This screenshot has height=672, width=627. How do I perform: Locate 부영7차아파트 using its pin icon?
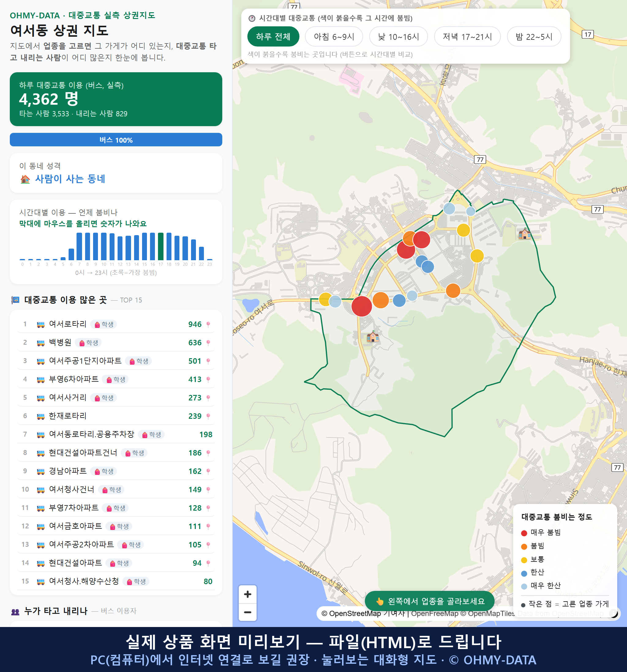208,508
